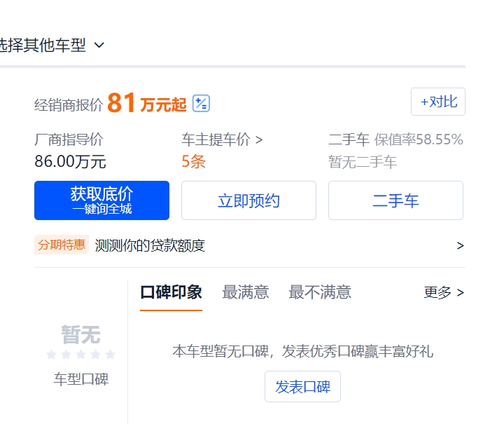Click the empty five-star rating row

[81, 355]
